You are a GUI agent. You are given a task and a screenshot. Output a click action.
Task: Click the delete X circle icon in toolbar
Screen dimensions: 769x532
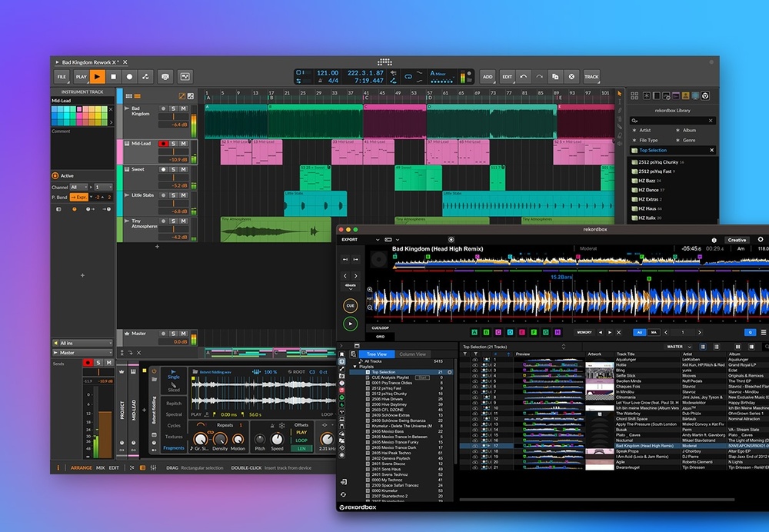tap(571, 76)
